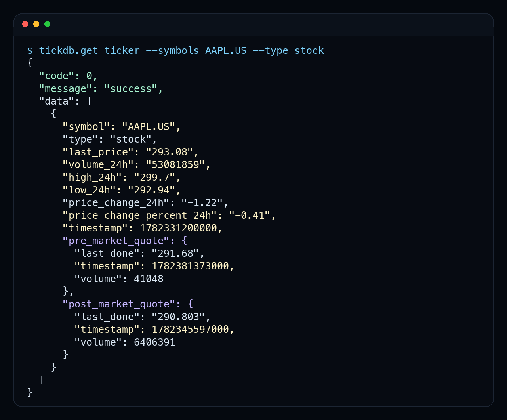This screenshot has height=420, width=507.
Task: Select the pre-market last_done value 291.68
Action: click(175, 254)
